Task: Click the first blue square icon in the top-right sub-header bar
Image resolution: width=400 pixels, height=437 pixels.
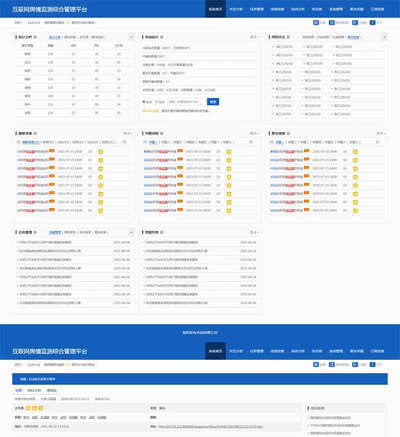Action: (316, 23)
